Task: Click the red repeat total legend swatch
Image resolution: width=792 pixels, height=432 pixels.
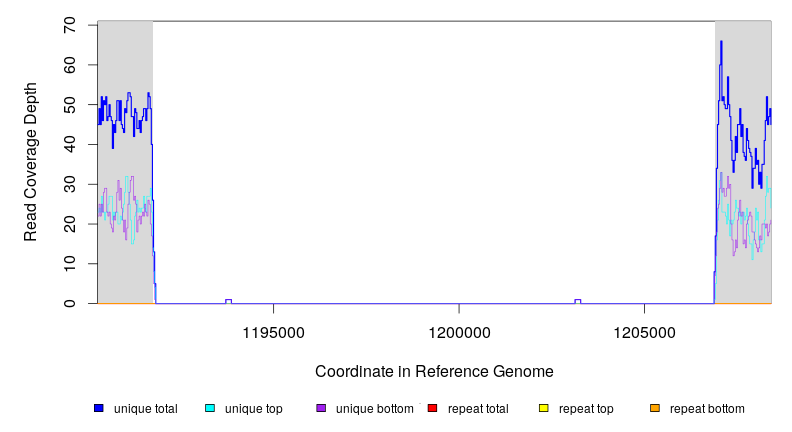Action: pos(432,408)
